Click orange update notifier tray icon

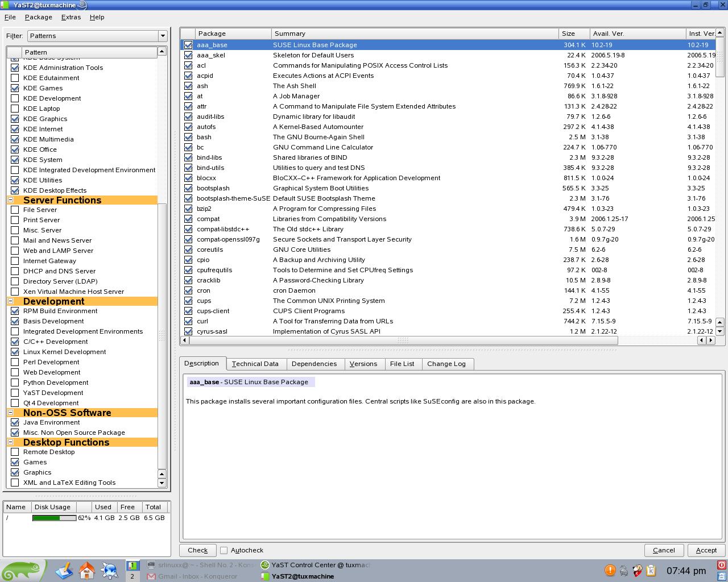tap(610, 570)
